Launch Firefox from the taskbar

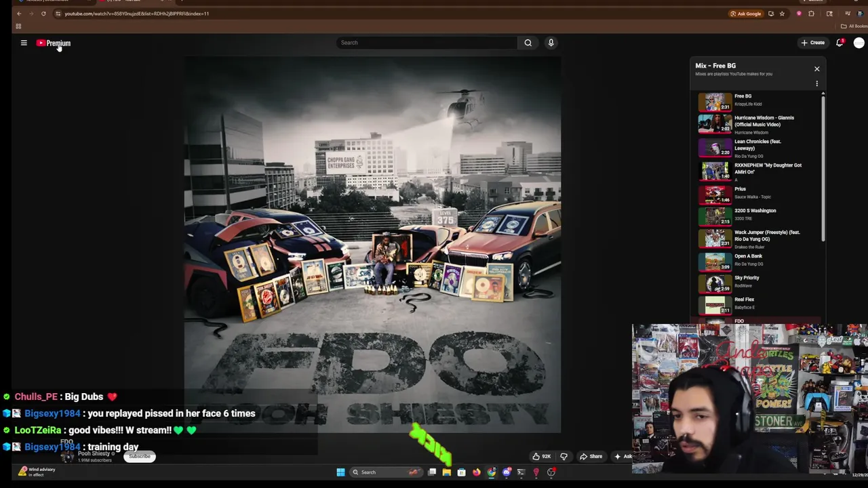477,472
